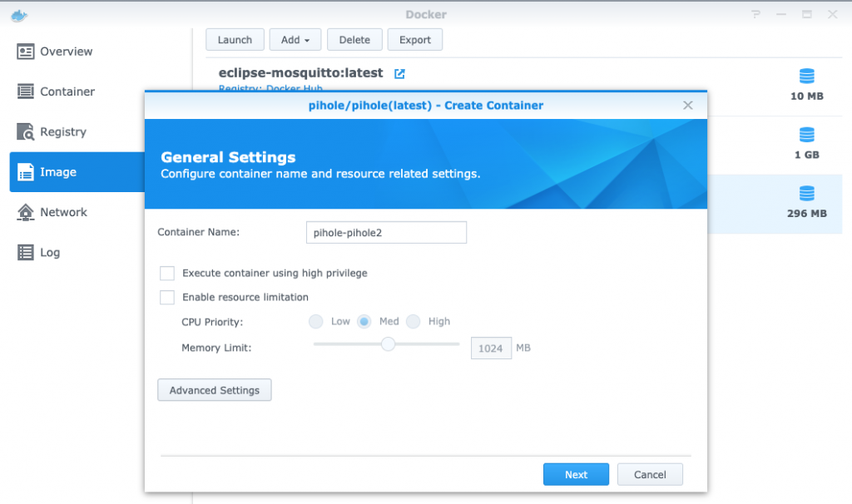Click the Image document icon in the sidebar
852x504 pixels.
pos(26,171)
